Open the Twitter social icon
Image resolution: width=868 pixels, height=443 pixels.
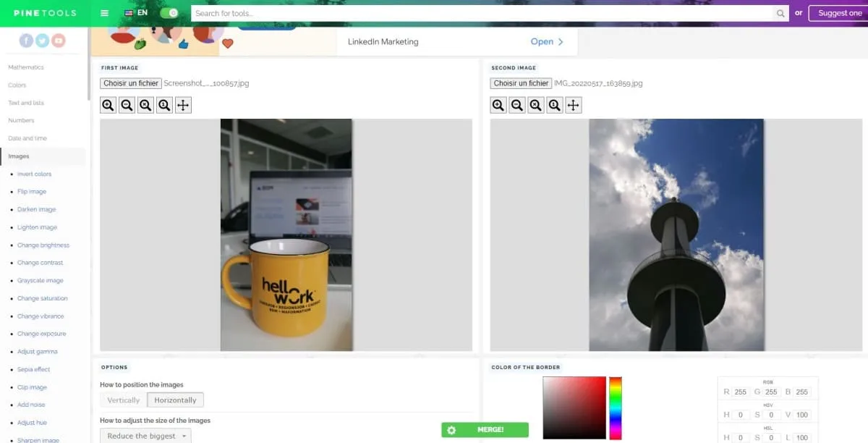pyautogui.click(x=43, y=41)
